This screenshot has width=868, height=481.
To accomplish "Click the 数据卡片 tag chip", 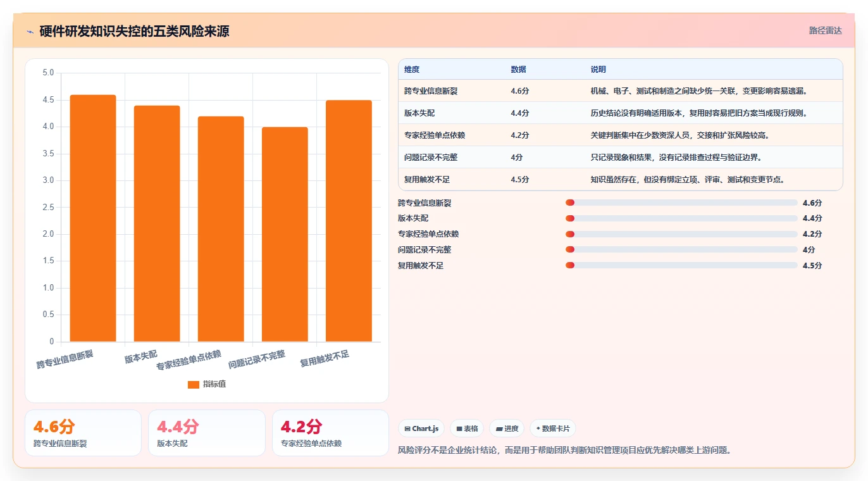I will pyautogui.click(x=553, y=428).
